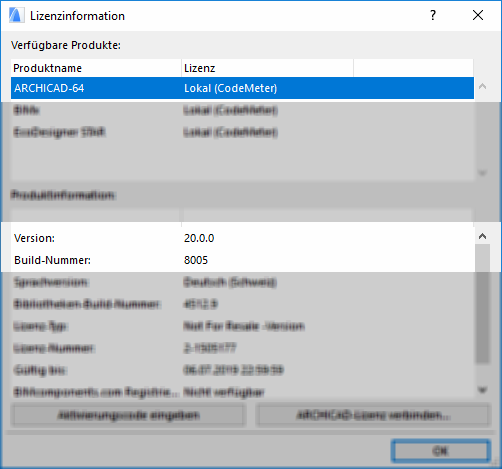
Task: Click the Lokal (CodeMeter) cell for ARCHICAD-64
Action: [x=231, y=88]
